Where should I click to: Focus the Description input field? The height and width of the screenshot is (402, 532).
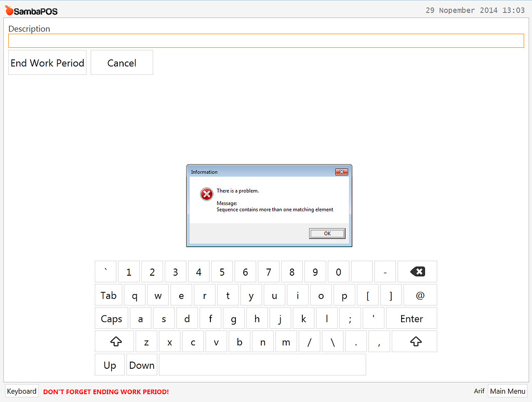tap(266, 41)
